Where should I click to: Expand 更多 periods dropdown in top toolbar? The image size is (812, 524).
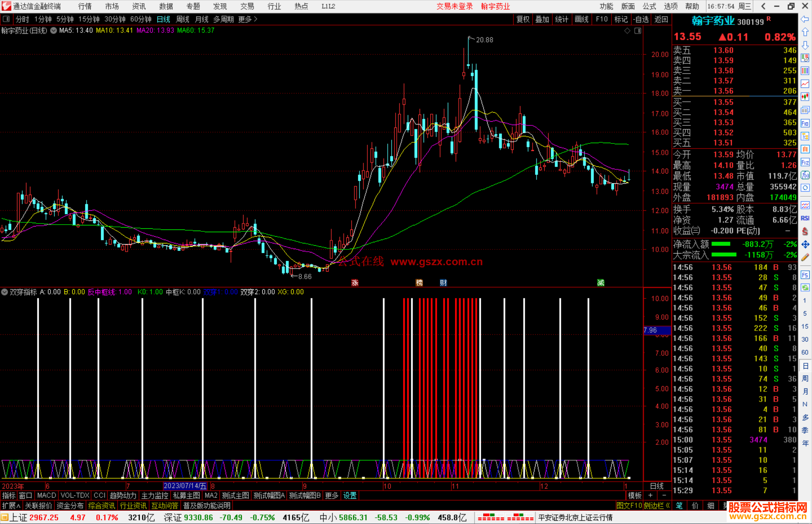click(x=248, y=19)
